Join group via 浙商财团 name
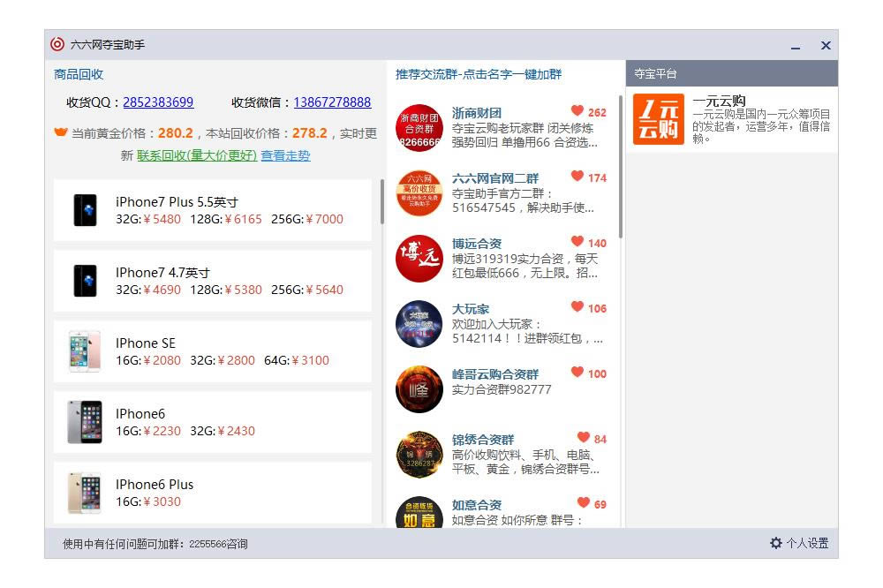The height and width of the screenshot is (588, 883). point(477,113)
